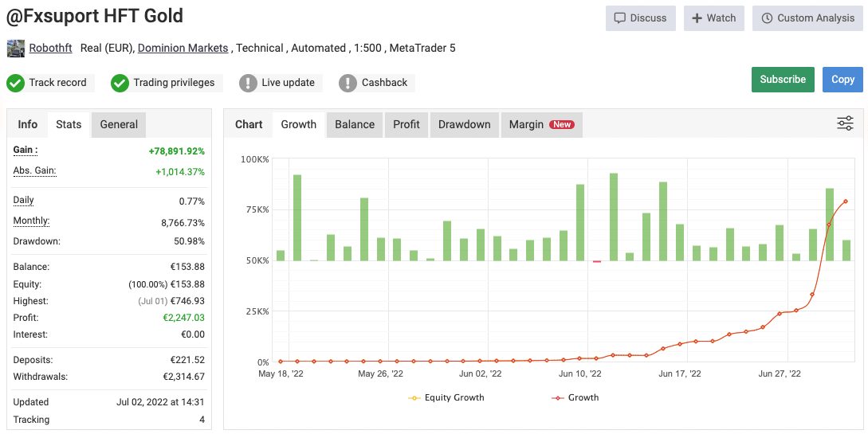This screenshot has height=434, width=868.
Task: Toggle Equity Growth series in legend
Action: point(446,397)
